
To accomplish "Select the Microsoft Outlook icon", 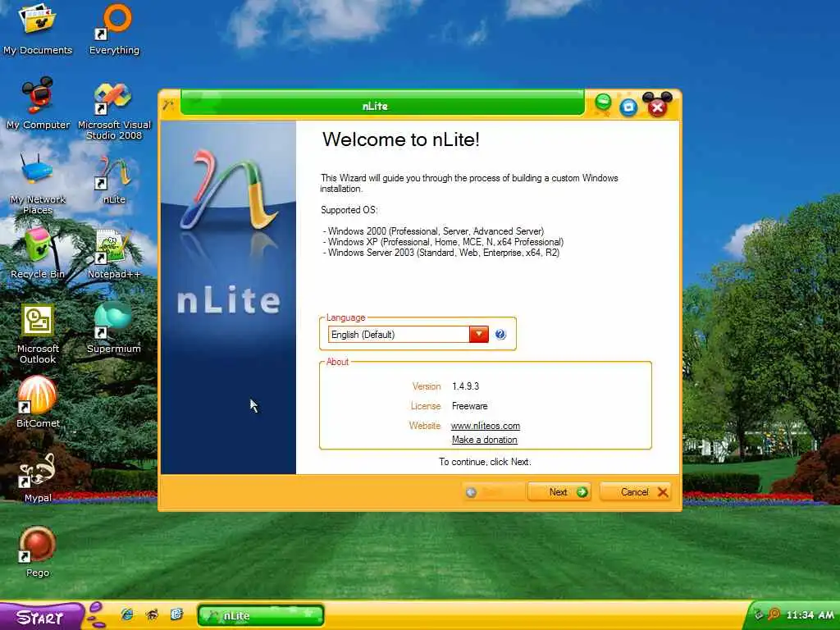I will click(x=38, y=334).
